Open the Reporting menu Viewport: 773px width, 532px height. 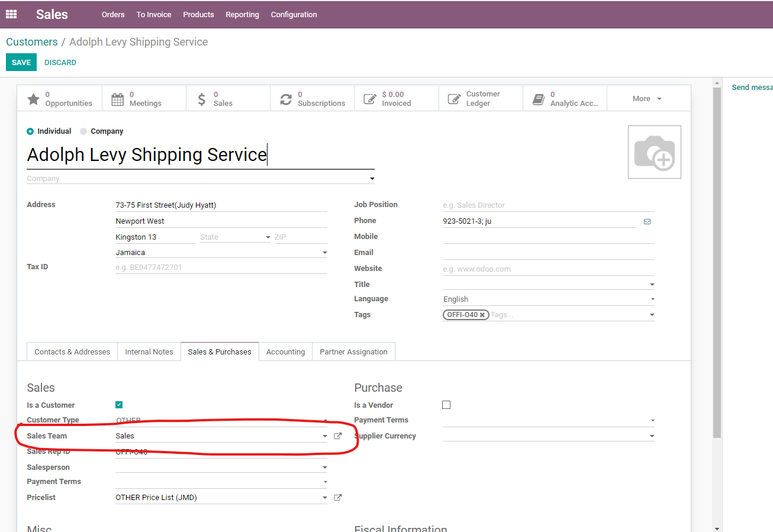242,14
